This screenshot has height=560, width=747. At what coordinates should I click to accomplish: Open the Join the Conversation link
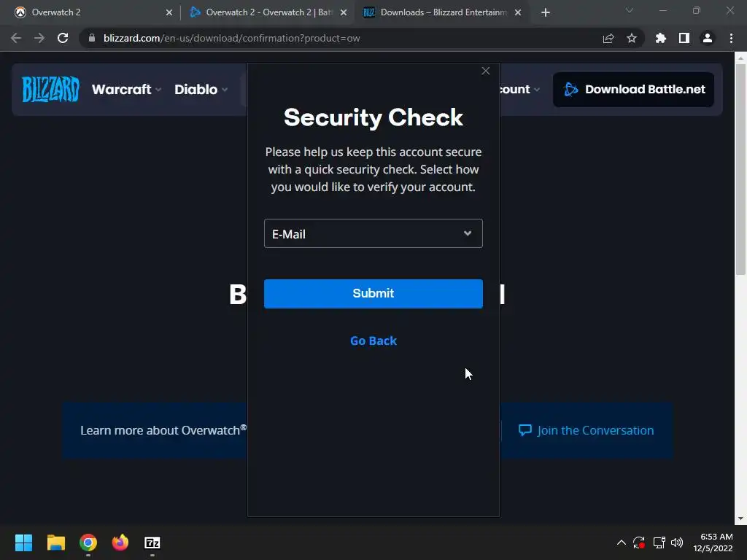586,430
